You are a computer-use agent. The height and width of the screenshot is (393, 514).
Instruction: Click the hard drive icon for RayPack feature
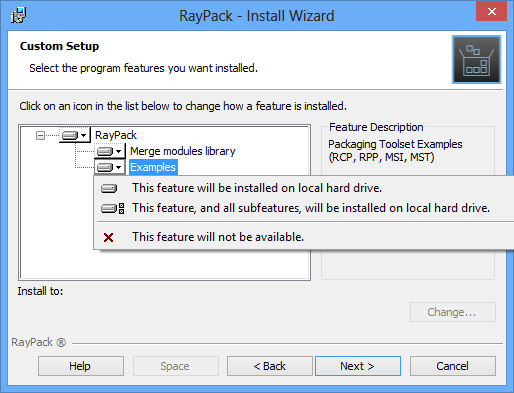pos(70,135)
